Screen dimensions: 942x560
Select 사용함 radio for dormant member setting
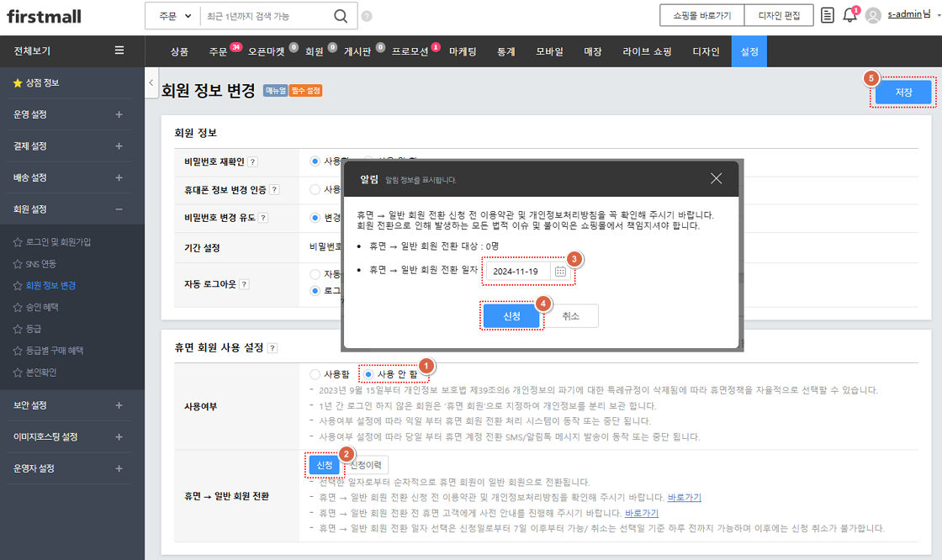tap(315, 374)
